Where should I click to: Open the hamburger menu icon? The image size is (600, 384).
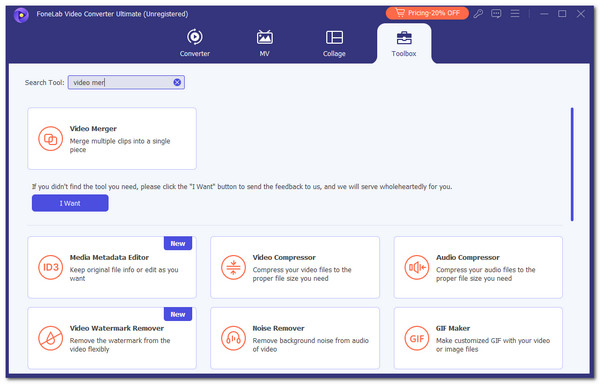point(515,14)
